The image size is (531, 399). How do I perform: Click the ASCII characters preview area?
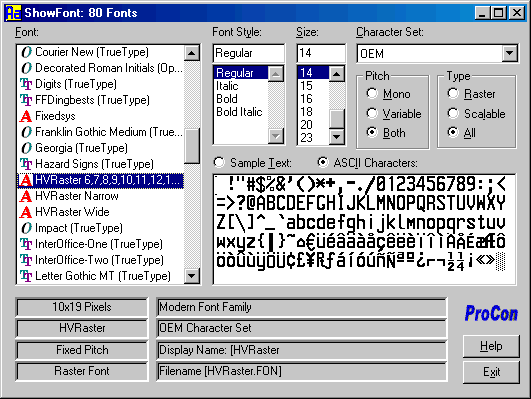point(364,229)
